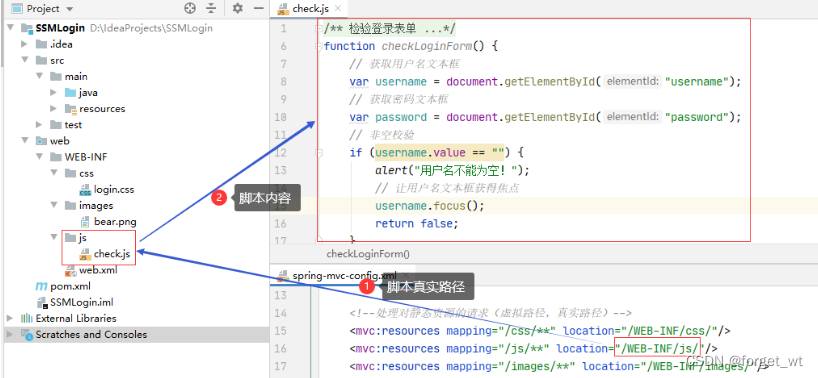Open web.xml from the project tree
The height and width of the screenshot is (378, 818).
point(98,271)
